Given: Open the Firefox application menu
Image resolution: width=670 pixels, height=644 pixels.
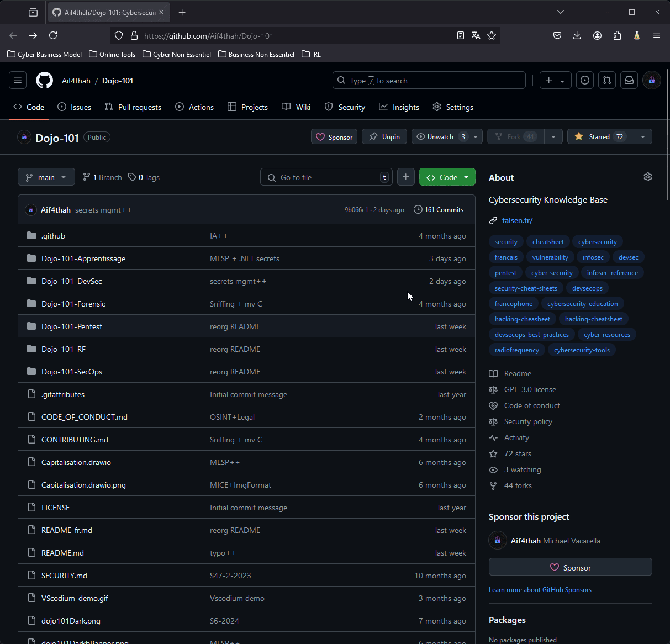Looking at the screenshot, I should pyautogui.click(x=657, y=35).
